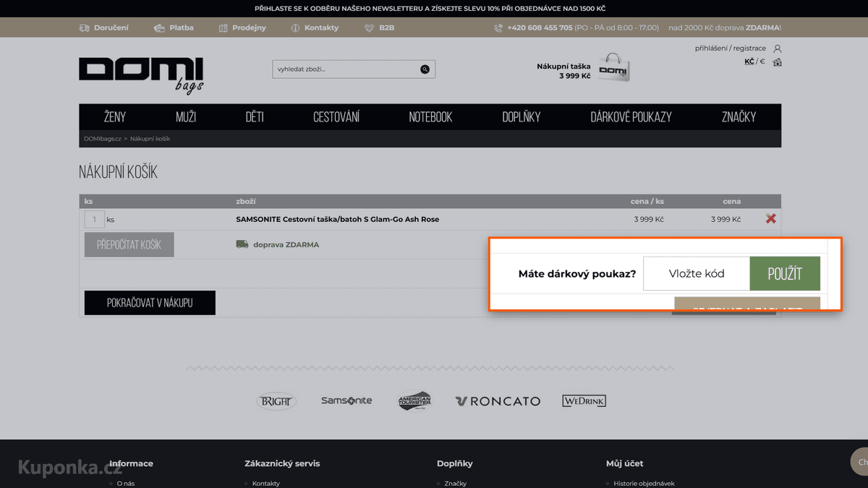
Task: Click Kontakty link in top bar
Action: [x=321, y=27]
